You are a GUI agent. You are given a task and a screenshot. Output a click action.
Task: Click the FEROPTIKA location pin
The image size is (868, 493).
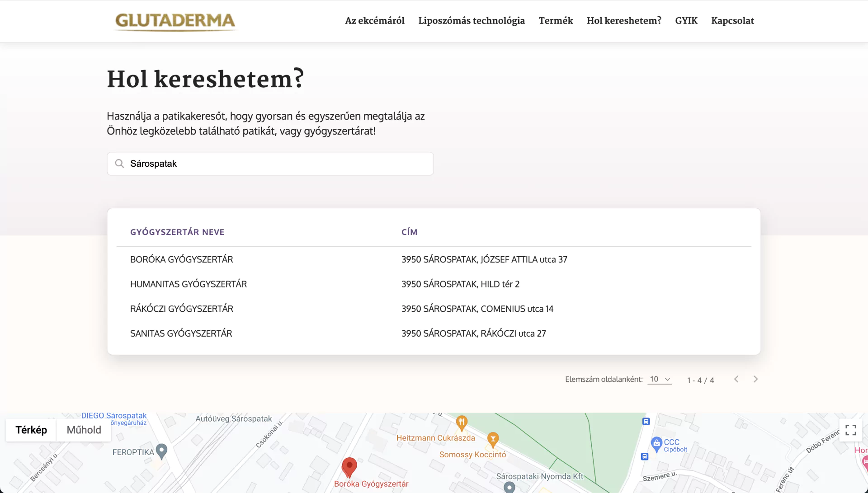tap(161, 451)
